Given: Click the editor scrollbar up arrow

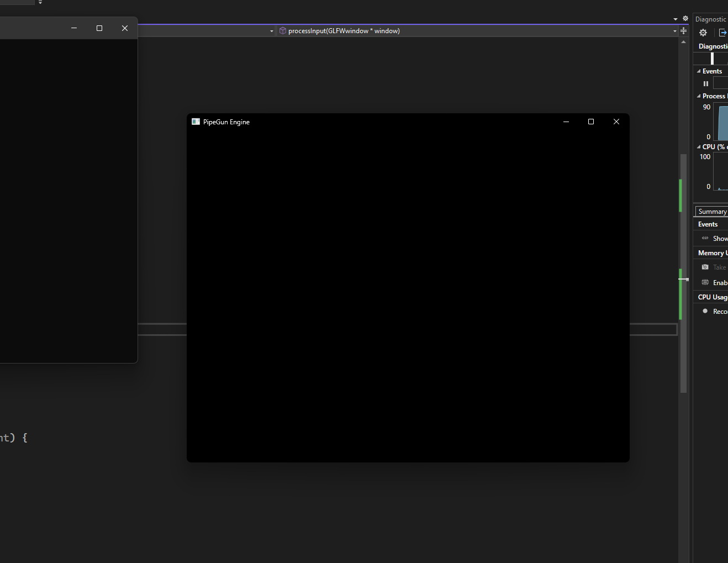Looking at the screenshot, I should [684, 42].
